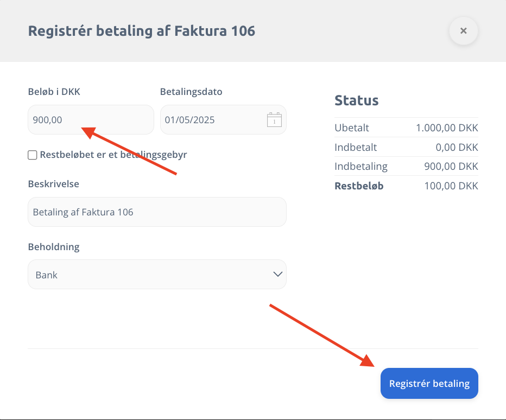
Task: Expand the Beholdning chevron arrow
Action: pyautogui.click(x=278, y=274)
